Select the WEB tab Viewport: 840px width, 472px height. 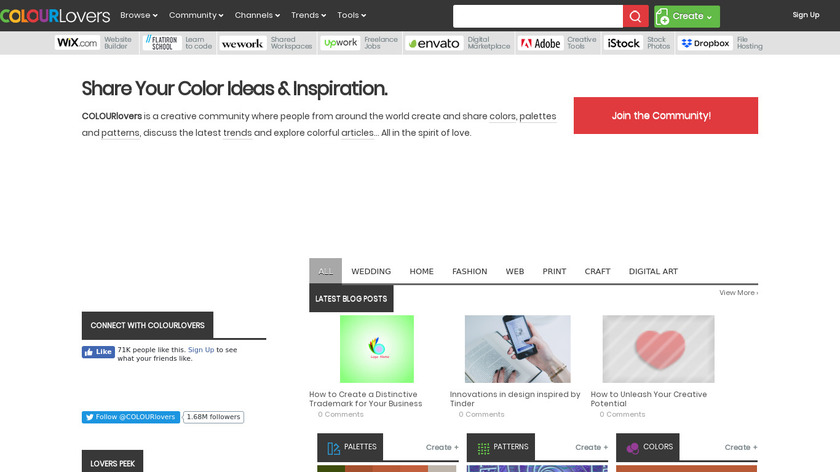pyautogui.click(x=515, y=271)
